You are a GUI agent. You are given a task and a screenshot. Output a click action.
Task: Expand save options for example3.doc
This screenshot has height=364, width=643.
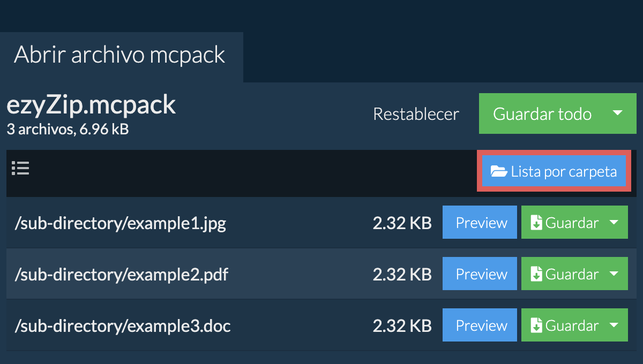point(614,325)
